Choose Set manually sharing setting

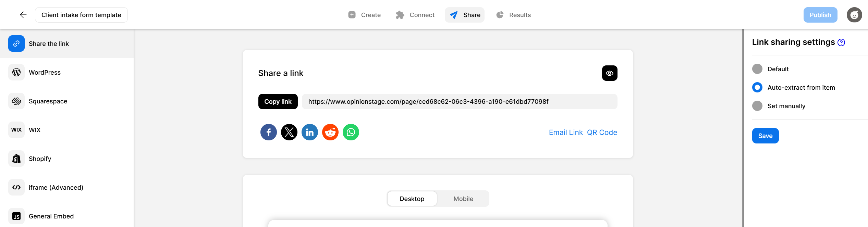(x=757, y=106)
